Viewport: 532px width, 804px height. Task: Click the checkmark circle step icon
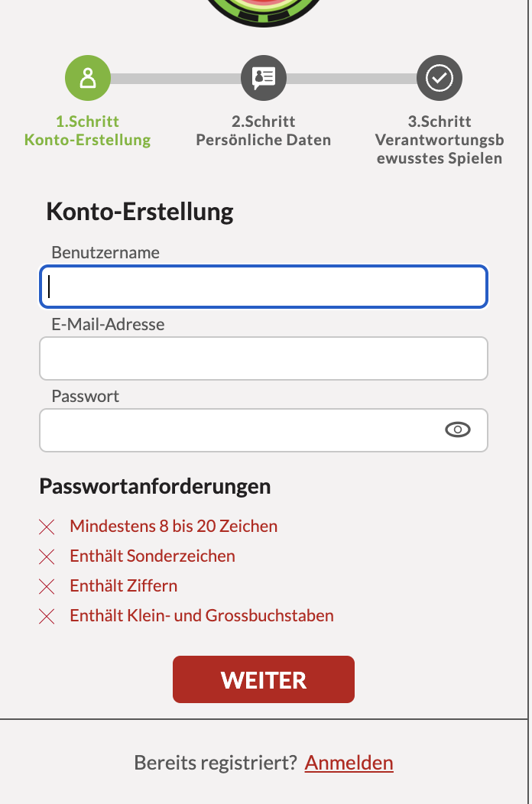440,77
